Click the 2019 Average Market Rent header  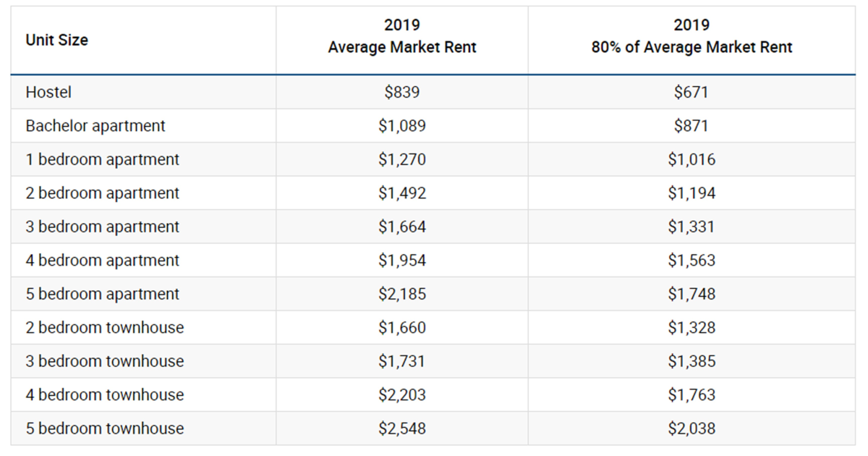tap(402, 37)
